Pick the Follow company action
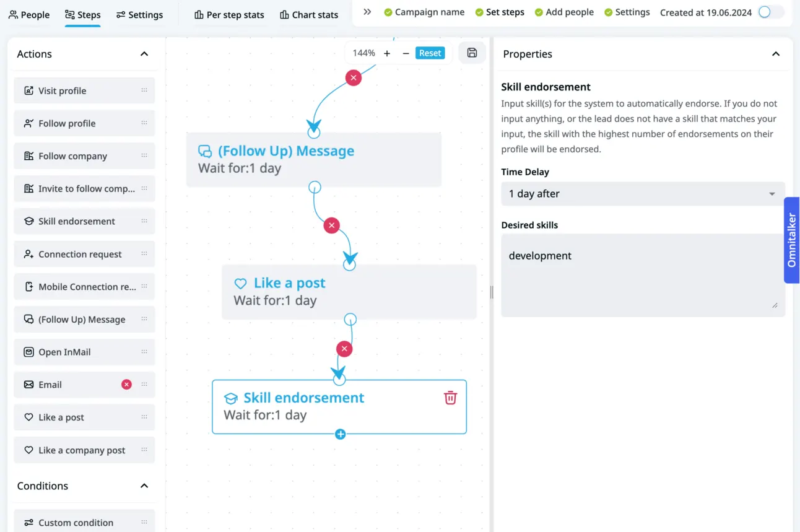This screenshot has height=532, width=800. click(84, 156)
